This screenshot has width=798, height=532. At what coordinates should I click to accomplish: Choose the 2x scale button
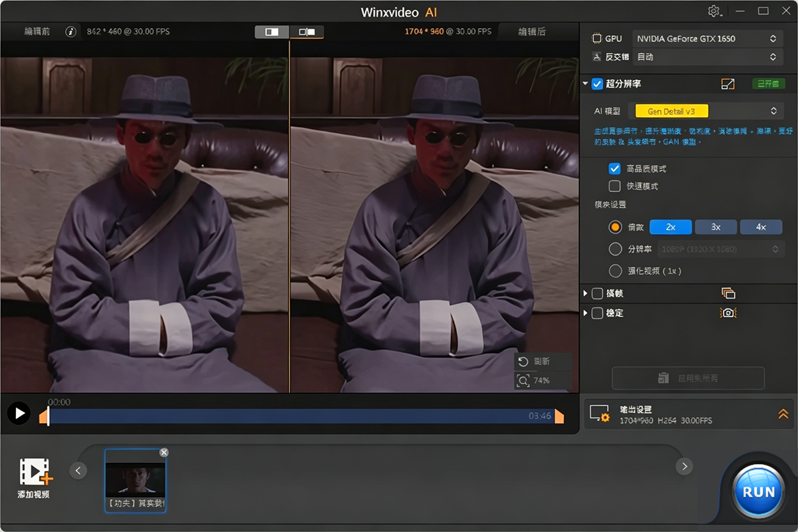coord(671,227)
